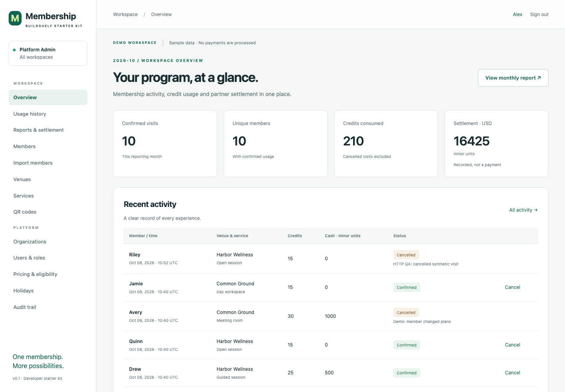
Task: Click the member name Riley
Action: [135, 255]
